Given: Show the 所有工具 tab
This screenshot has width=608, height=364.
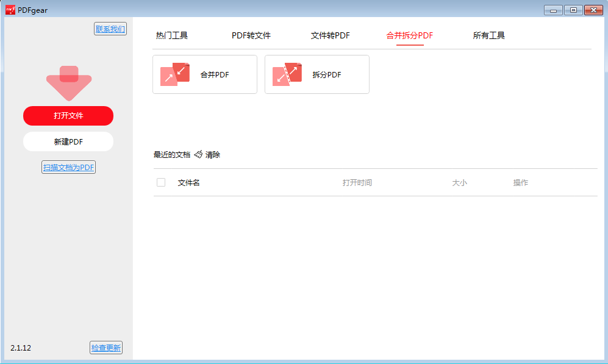Looking at the screenshot, I should click(x=488, y=35).
